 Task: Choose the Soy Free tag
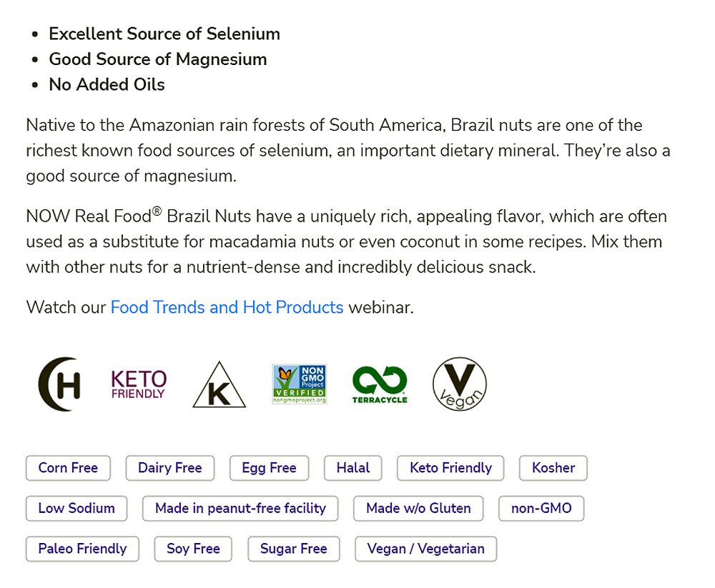click(193, 549)
